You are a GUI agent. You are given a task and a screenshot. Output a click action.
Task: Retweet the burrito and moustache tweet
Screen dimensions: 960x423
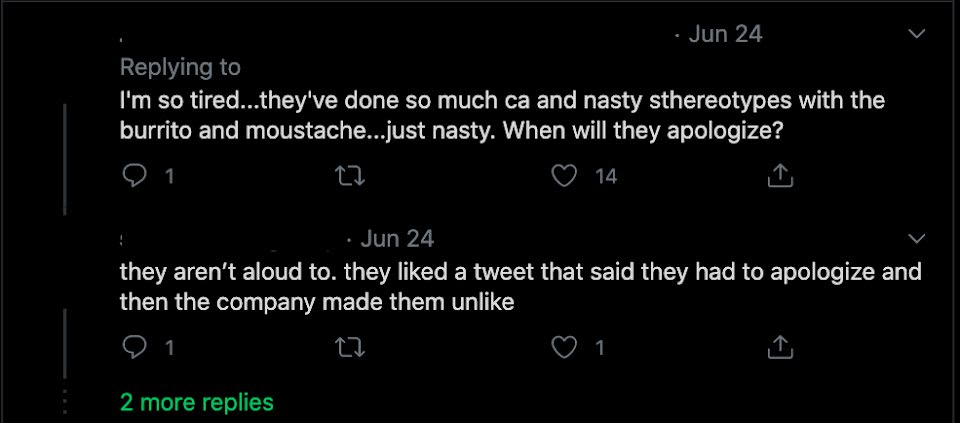351,177
